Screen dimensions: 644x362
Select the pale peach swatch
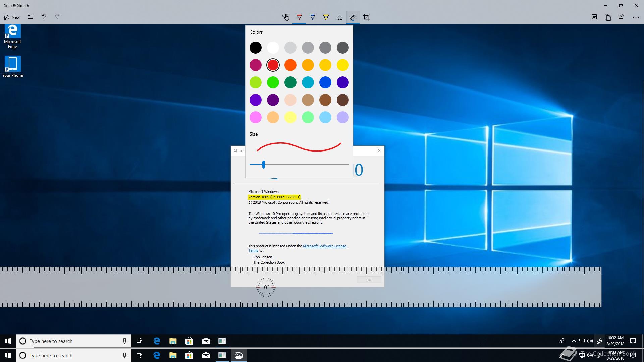(290, 100)
